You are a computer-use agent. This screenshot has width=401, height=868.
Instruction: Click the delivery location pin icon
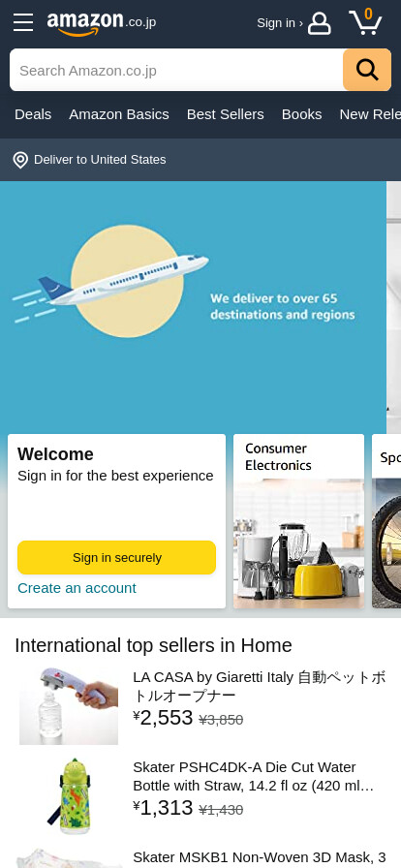(x=20, y=160)
